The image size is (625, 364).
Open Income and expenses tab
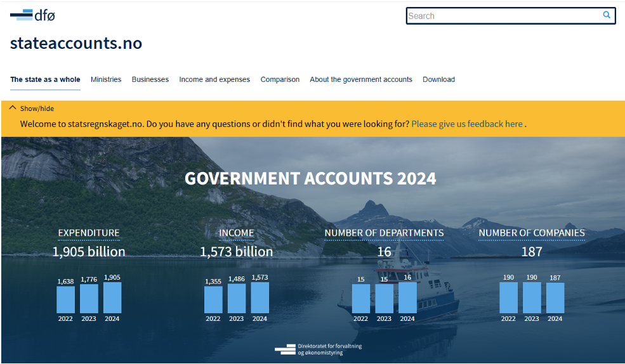[x=214, y=80]
